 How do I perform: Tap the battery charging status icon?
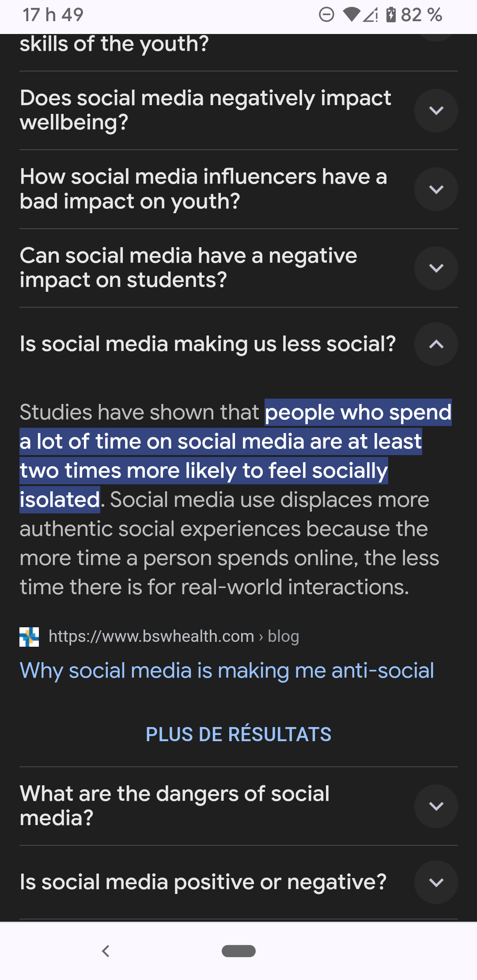click(391, 15)
